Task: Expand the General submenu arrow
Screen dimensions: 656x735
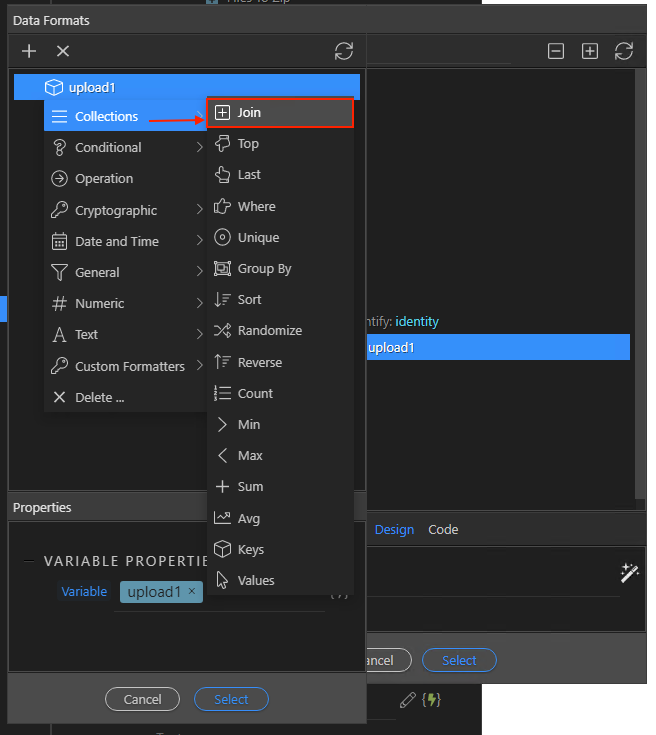Action: pos(200,271)
